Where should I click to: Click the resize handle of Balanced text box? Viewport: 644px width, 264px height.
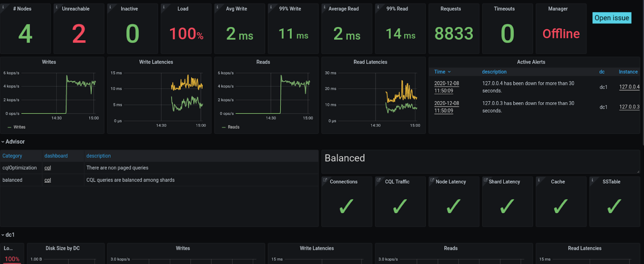point(638,171)
